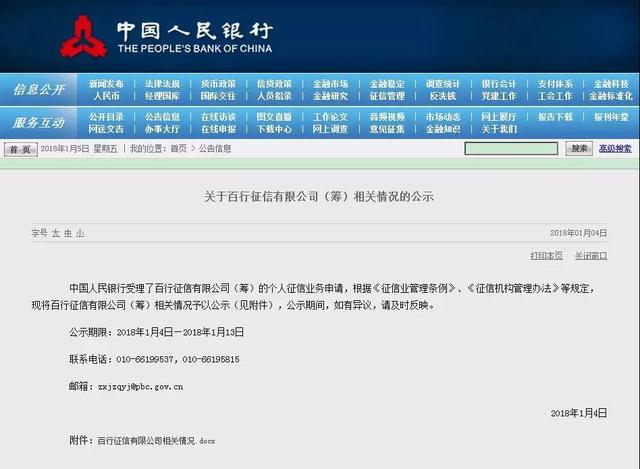This screenshot has width=640, height=469.
Task: Open 公开目录 in the service bar
Action: pos(106,117)
